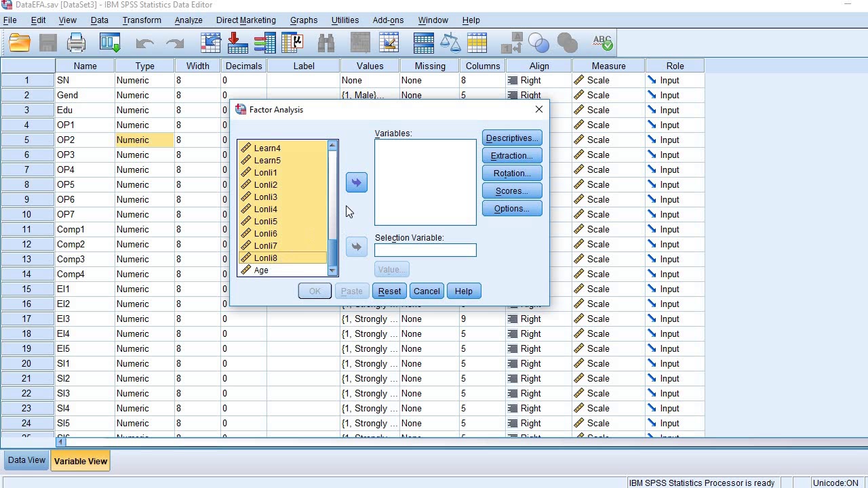Click Help in the Factor Analysis dialog

tap(464, 291)
